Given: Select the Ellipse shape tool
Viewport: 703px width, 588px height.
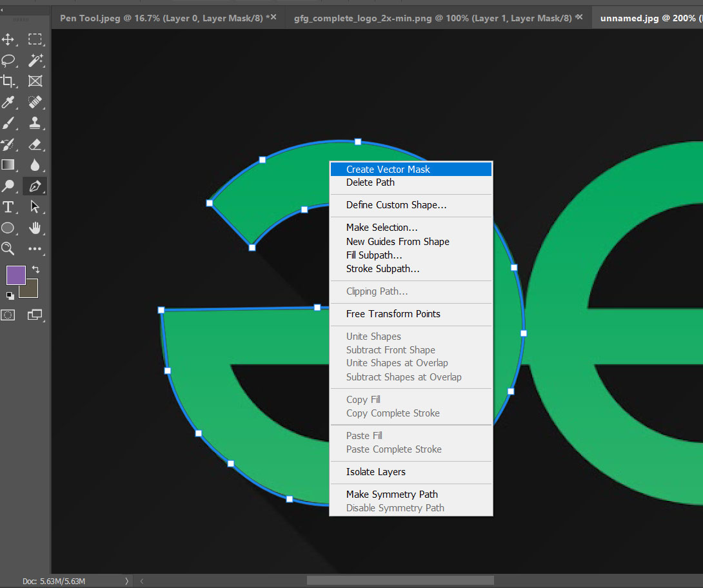Looking at the screenshot, I should [8, 228].
